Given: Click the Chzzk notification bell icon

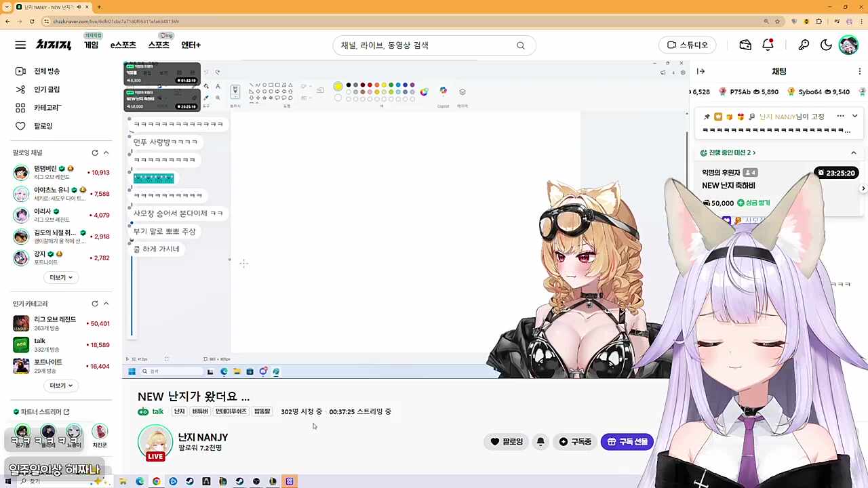Looking at the screenshot, I should click(768, 45).
